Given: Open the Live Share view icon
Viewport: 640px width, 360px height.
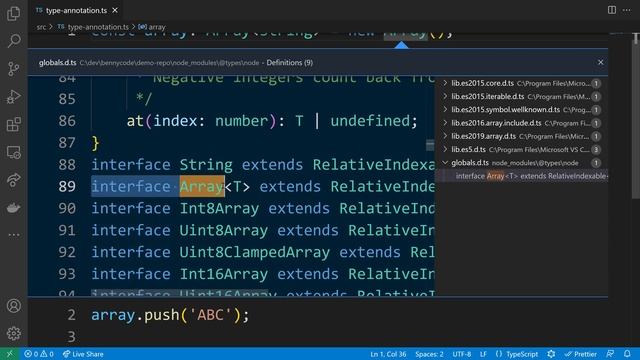Looking at the screenshot, I should 13,180.
